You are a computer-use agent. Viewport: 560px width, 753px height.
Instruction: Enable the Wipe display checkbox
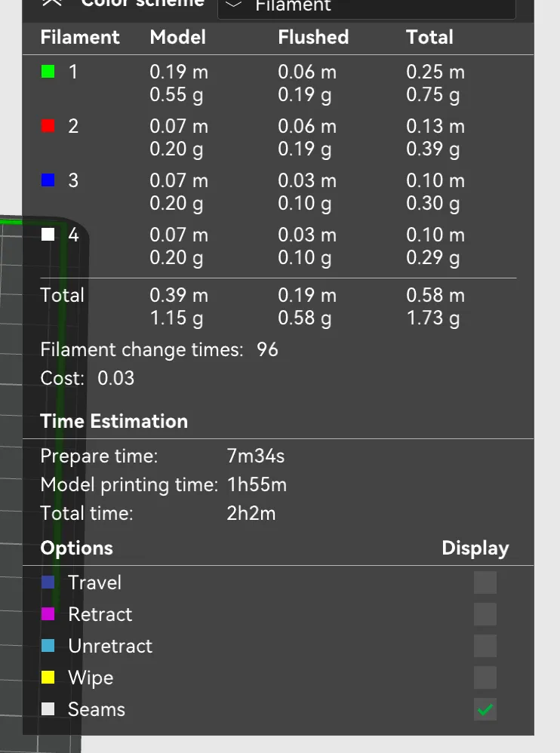(485, 677)
